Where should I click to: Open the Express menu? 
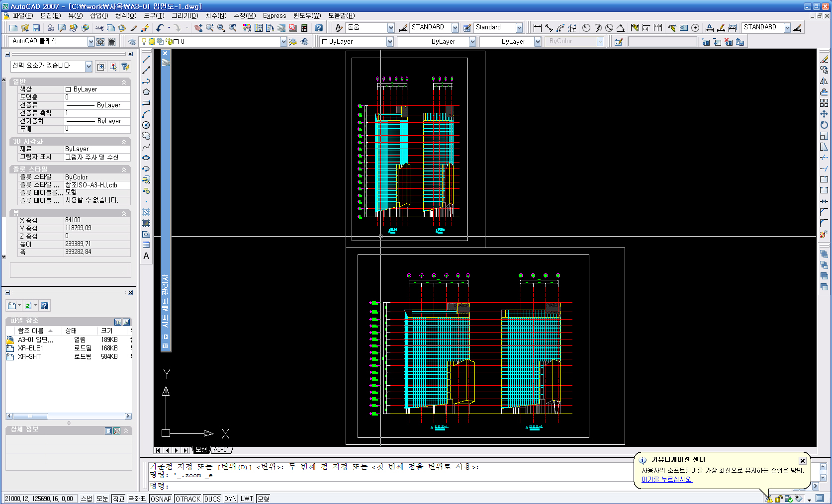275,15
